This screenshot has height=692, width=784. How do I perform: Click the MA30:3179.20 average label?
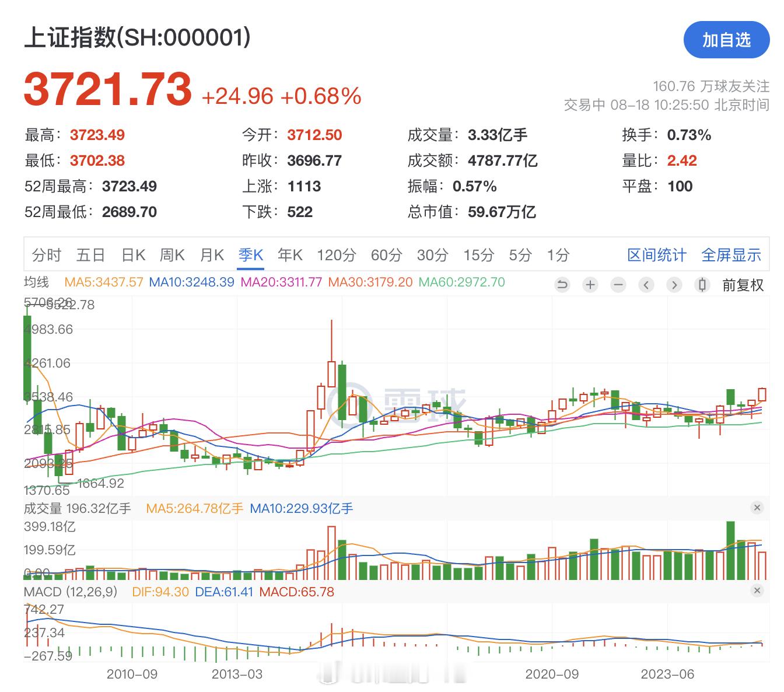point(370,282)
